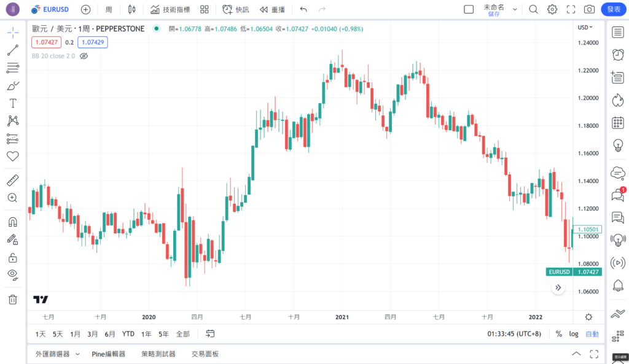Open the ruler measure tool
629x364 pixels.
click(12, 180)
